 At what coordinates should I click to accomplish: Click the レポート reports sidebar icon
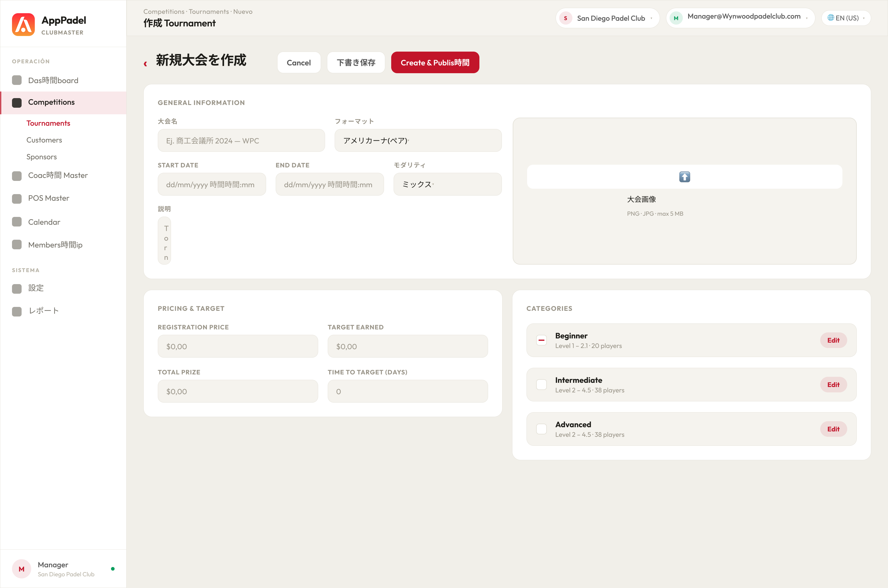click(17, 311)
